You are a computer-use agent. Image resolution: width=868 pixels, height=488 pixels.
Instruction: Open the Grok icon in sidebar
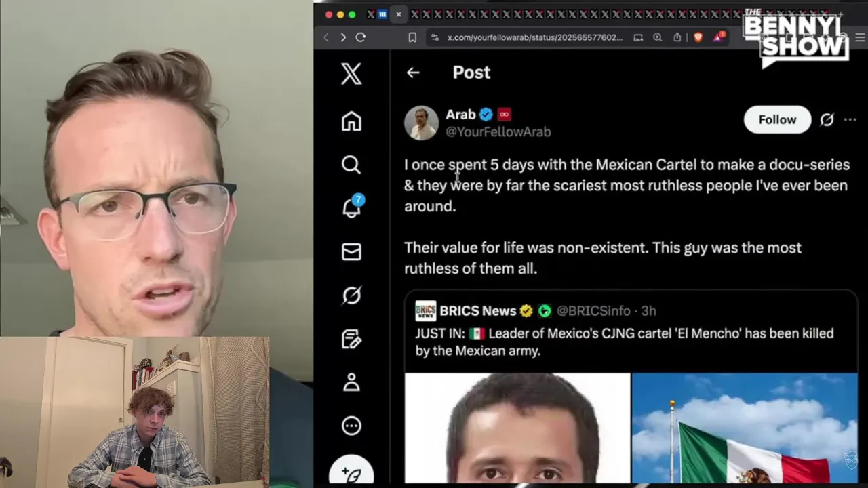351,295
